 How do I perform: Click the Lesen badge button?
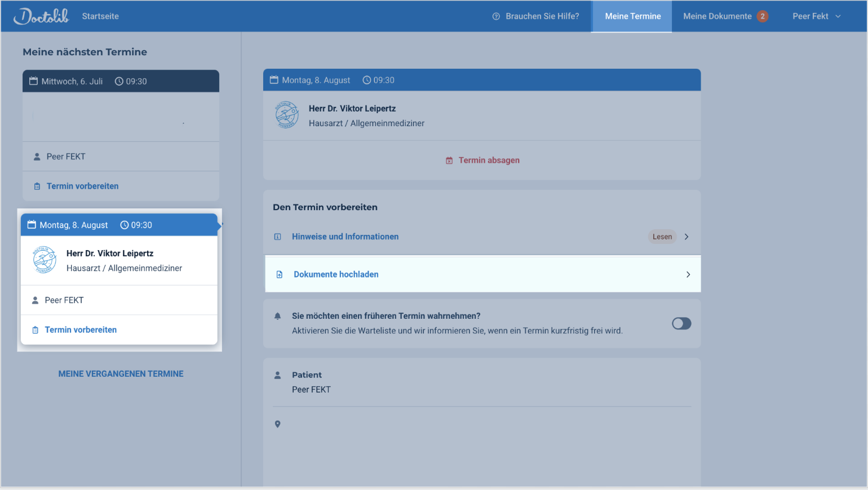click(x=662, y=237)
